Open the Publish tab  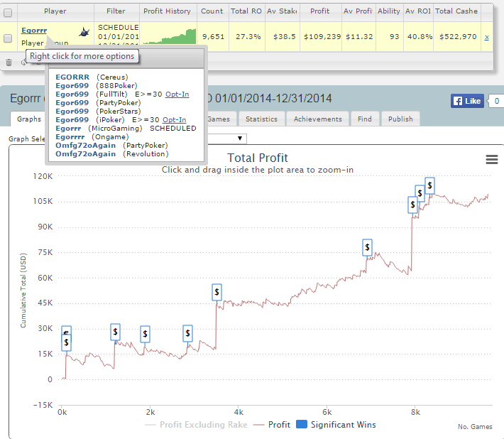400,119
